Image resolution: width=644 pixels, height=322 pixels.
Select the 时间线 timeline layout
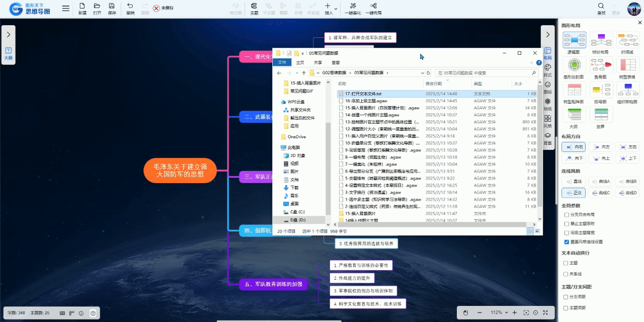[627, 40]
